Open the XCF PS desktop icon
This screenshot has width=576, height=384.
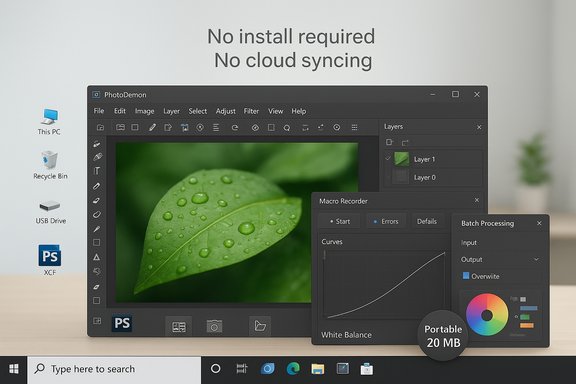[50, 260]
